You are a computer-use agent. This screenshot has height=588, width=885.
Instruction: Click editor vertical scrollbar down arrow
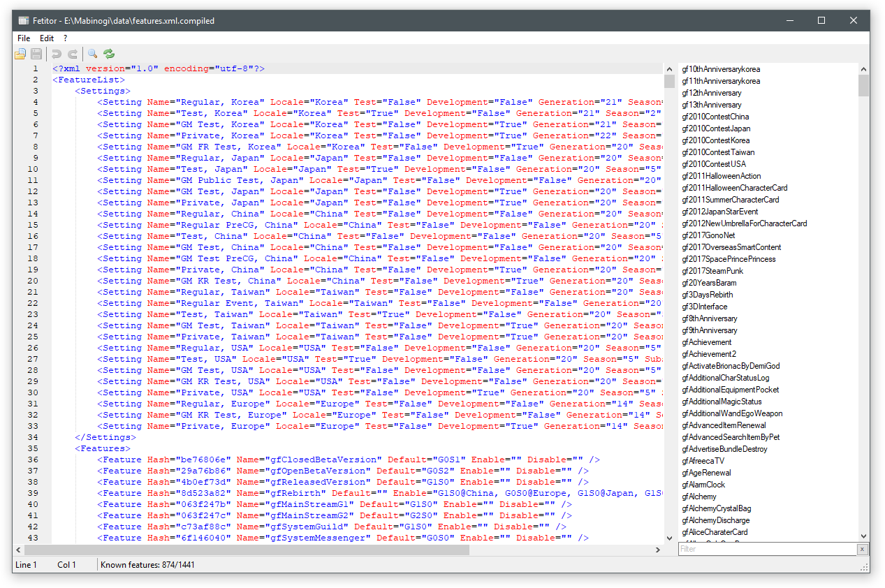pyautogui.click(x=669, y=538)
